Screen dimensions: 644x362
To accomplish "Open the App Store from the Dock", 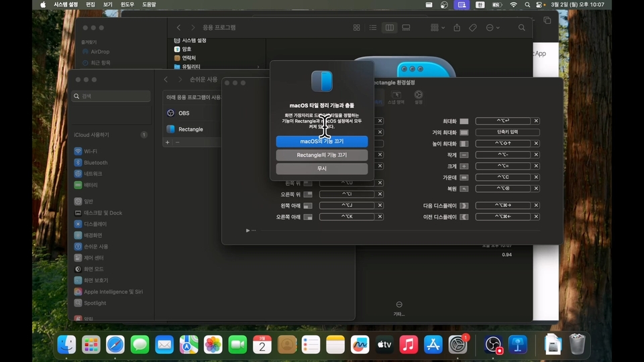I will (x=433, y=345).
